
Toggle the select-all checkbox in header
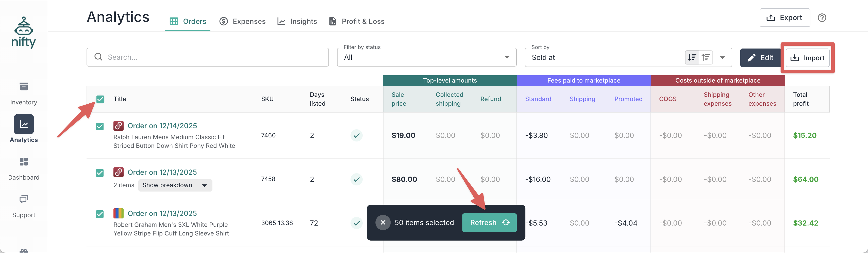100,99
